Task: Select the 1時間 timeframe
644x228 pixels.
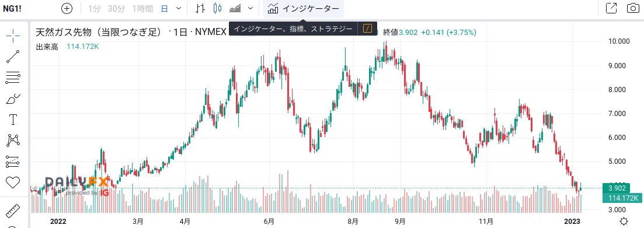Action: (x=142, y=8)
